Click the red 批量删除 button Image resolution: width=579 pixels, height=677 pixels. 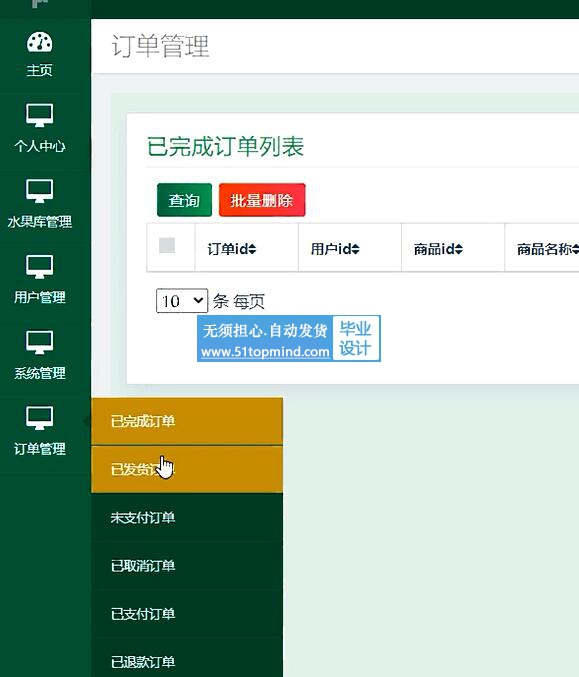point(262,200)
